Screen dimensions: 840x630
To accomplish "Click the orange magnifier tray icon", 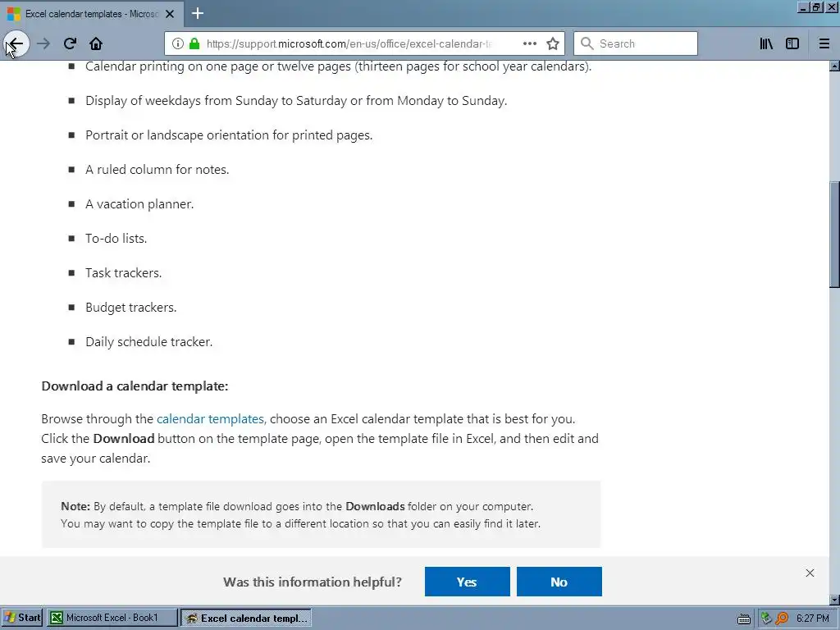I will pos(782,619).
